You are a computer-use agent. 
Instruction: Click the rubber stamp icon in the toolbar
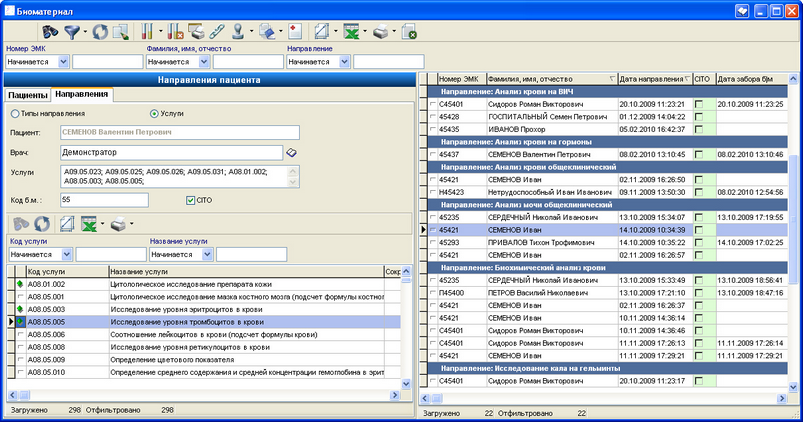click(238, 32)
